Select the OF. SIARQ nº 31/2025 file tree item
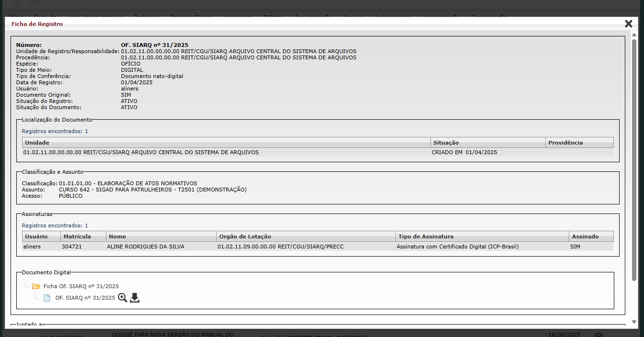Viewport: 644px width, 337px height. click(x=85, y=298)
